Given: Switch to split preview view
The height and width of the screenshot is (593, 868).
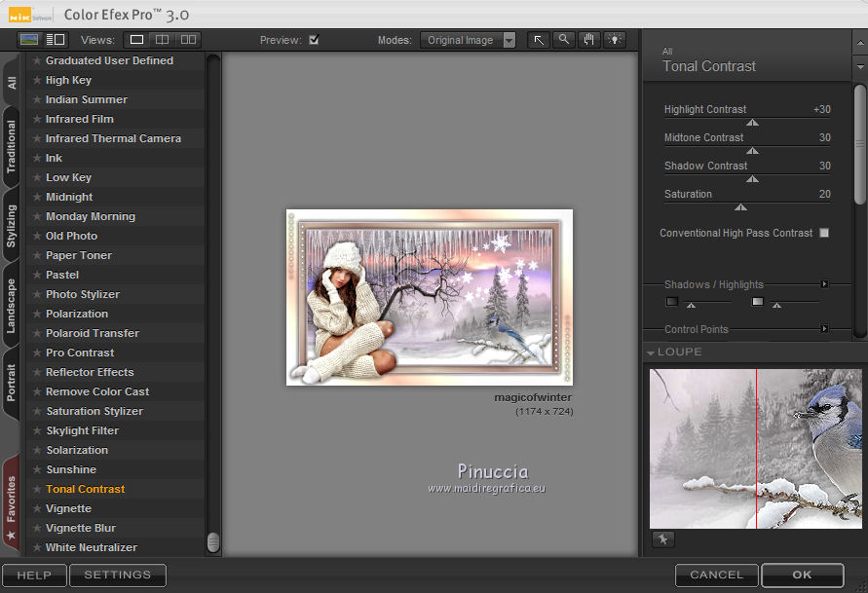Looking at the screenshot, I should point(163,40).
